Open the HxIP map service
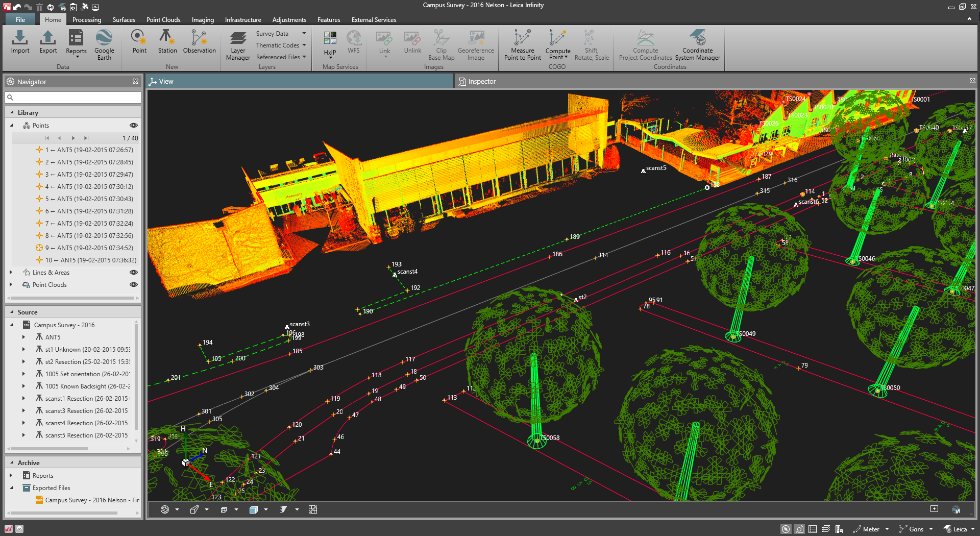 click(330, 44)
